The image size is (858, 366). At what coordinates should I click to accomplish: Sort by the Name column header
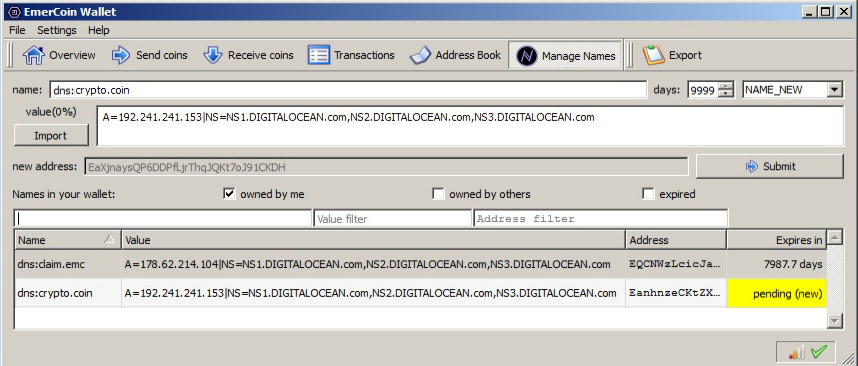(68, 240)
